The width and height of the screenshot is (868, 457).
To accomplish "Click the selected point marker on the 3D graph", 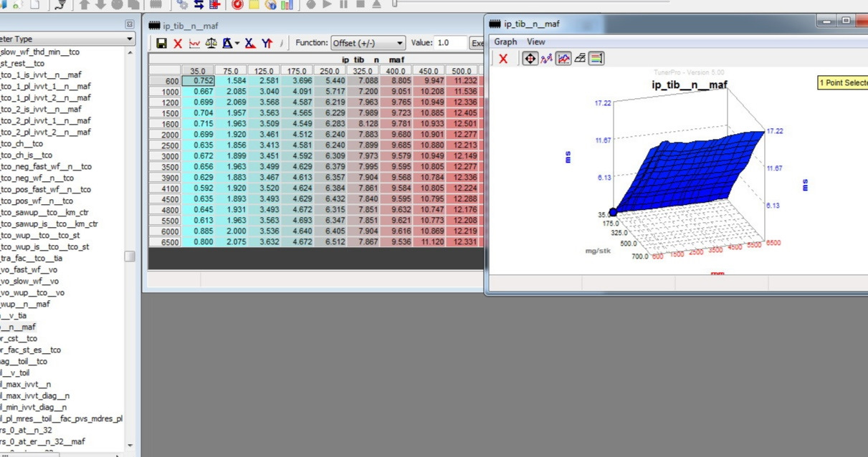I will click(x=612, y=213).
